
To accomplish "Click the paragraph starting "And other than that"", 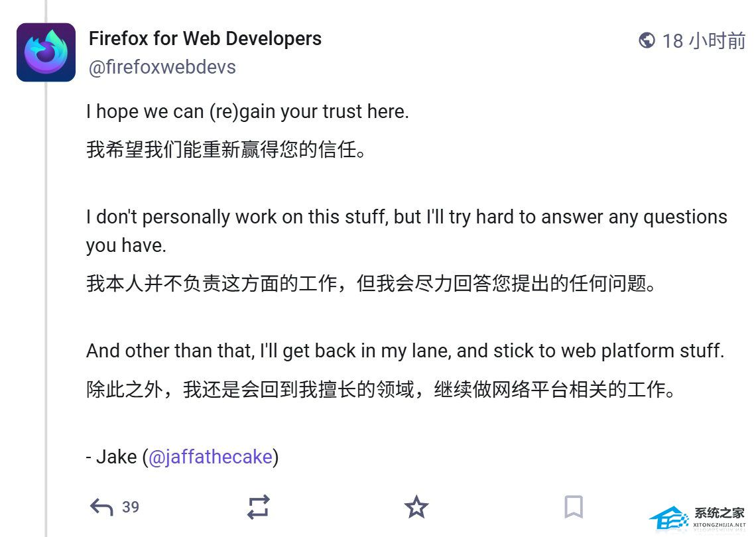I will [x=405, y=351].
